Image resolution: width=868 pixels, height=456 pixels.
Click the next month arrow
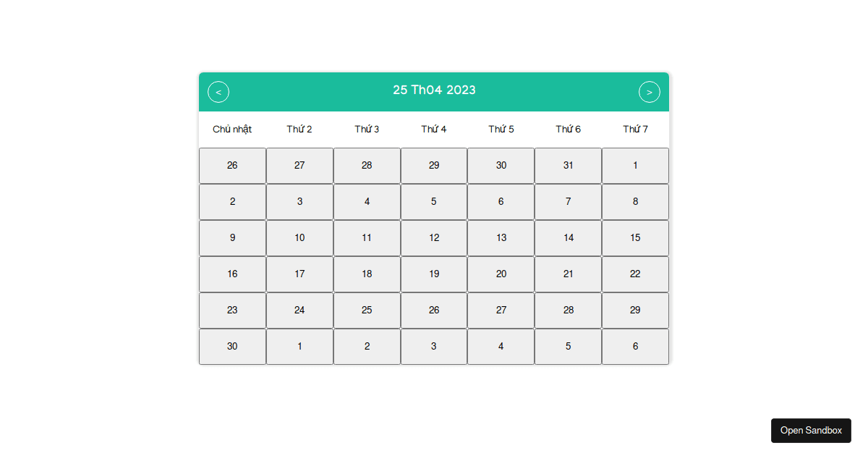tap(649, 92)
